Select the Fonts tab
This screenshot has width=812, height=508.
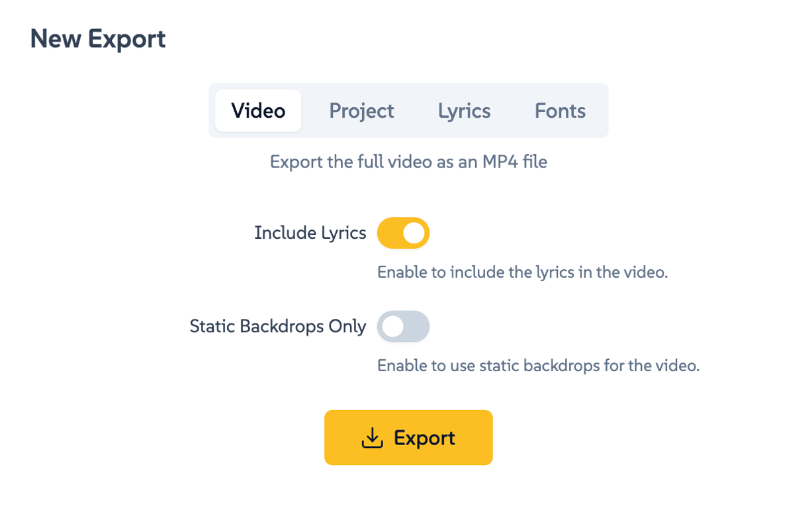click(560, 110)
